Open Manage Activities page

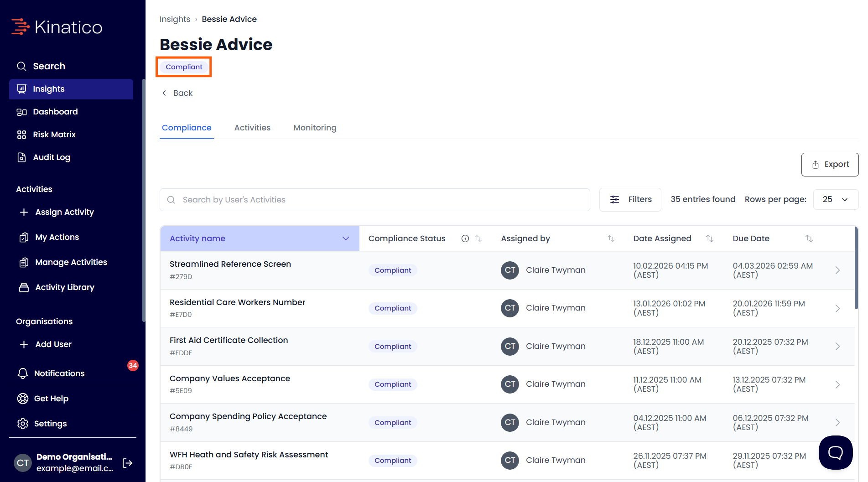tap(71, 262)
